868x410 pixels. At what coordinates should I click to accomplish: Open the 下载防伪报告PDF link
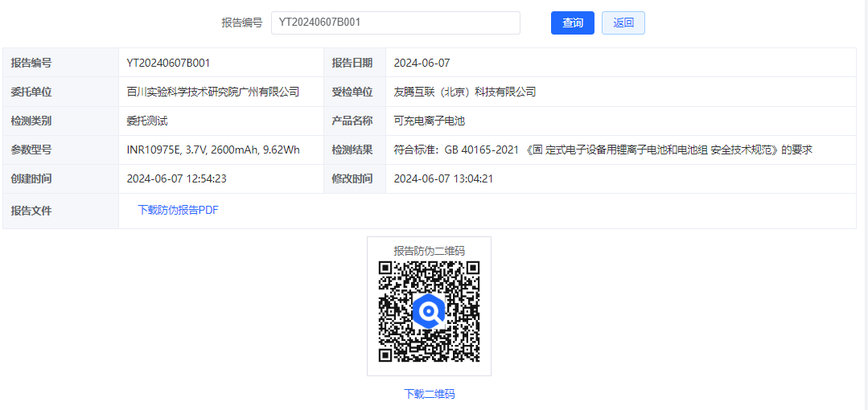click(179, 211)
